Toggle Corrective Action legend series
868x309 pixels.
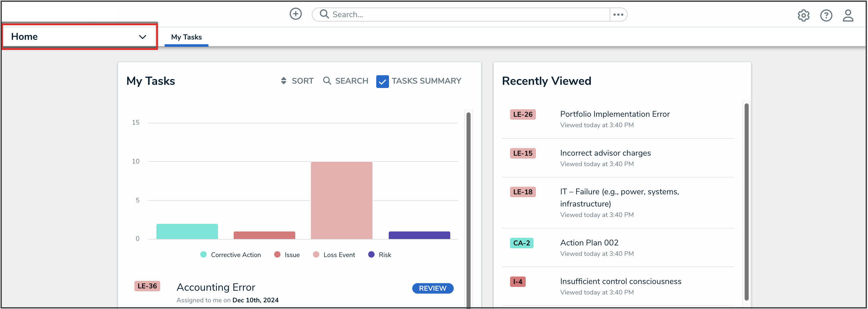(x=230, y=255)
